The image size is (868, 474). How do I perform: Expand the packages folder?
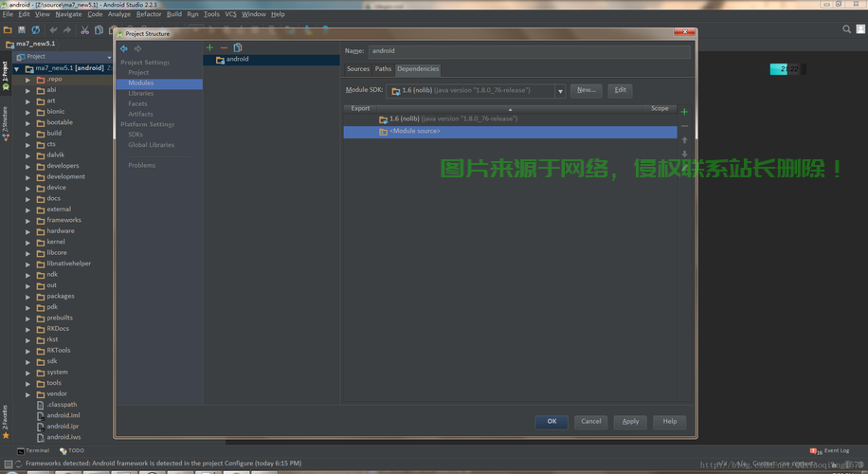pyautogui.click(x=27, y=296)
